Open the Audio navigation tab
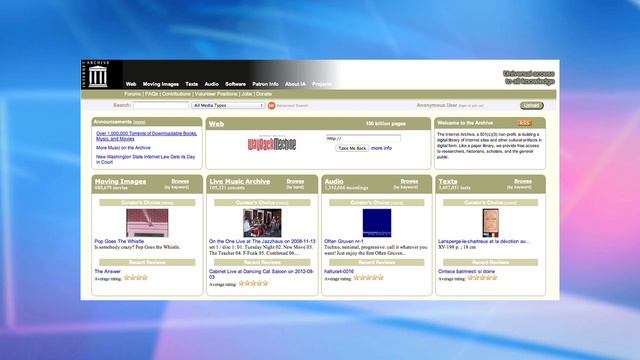 tap(211, 84)
